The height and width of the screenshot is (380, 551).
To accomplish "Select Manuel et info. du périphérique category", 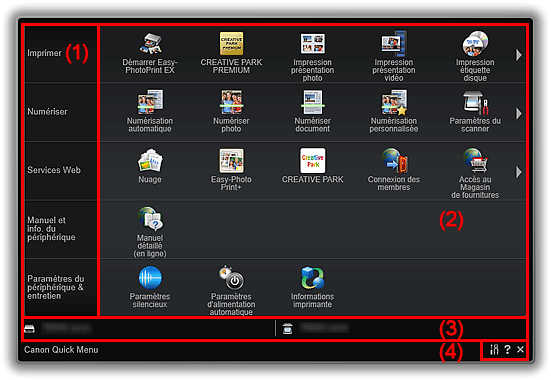I will pyautogui.click(x=61, y=229).
